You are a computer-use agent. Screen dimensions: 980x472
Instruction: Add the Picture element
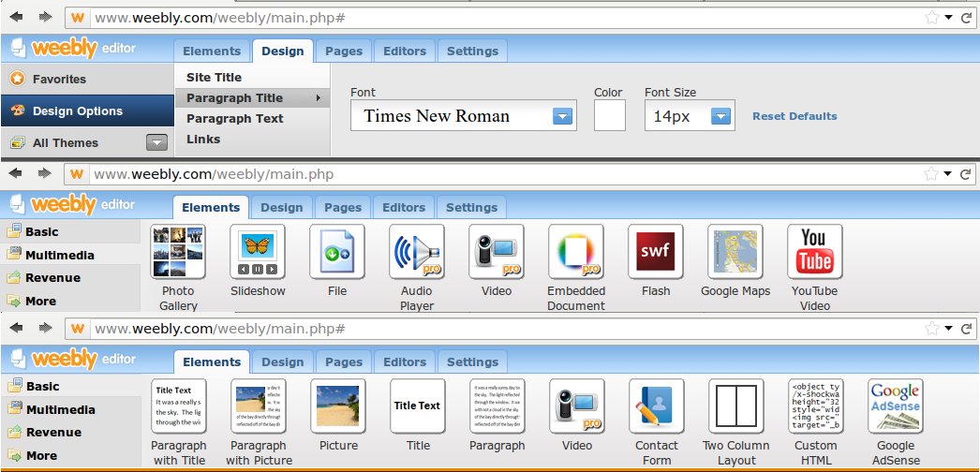tap(338, 406)
